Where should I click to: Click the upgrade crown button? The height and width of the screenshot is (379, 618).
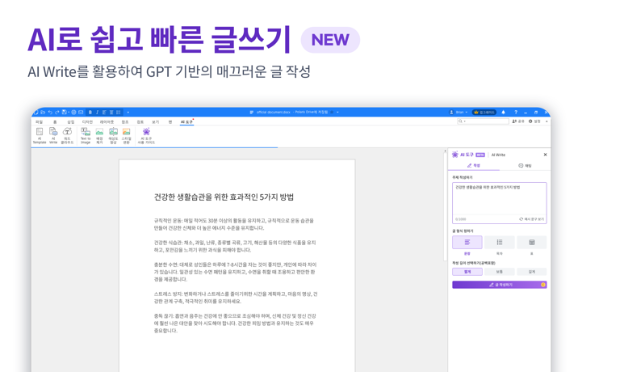[484, 112]
